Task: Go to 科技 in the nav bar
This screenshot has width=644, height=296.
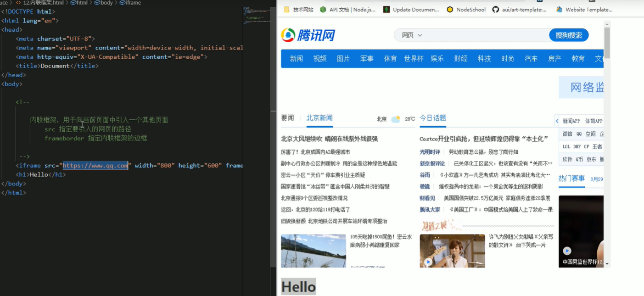Action: (484, 59)
